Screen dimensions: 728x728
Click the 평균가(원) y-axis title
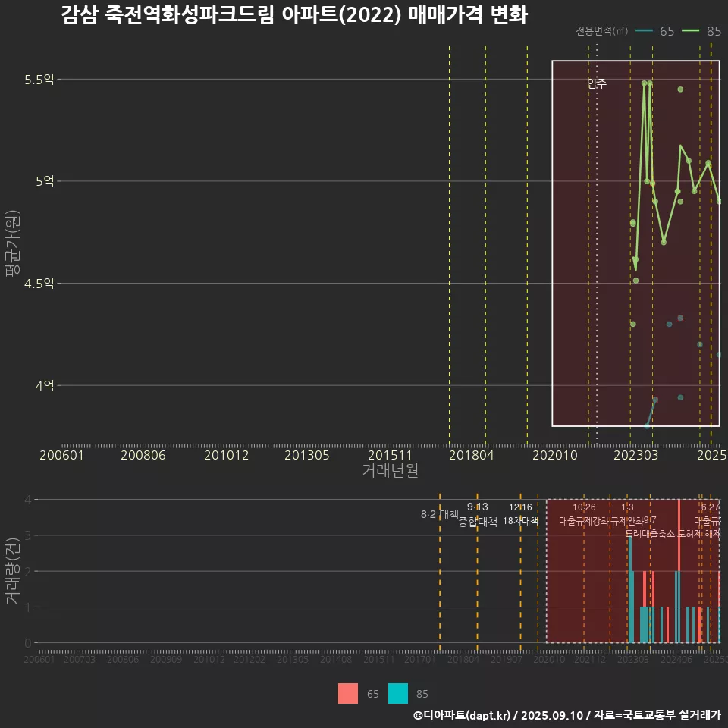coord(11,256)
